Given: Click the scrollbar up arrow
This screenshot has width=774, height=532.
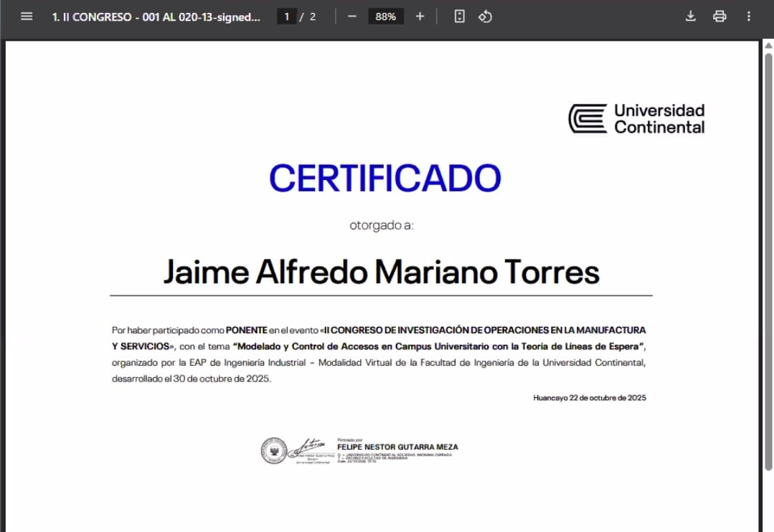Looking at the screenshot, I should [x=768, y=47].
